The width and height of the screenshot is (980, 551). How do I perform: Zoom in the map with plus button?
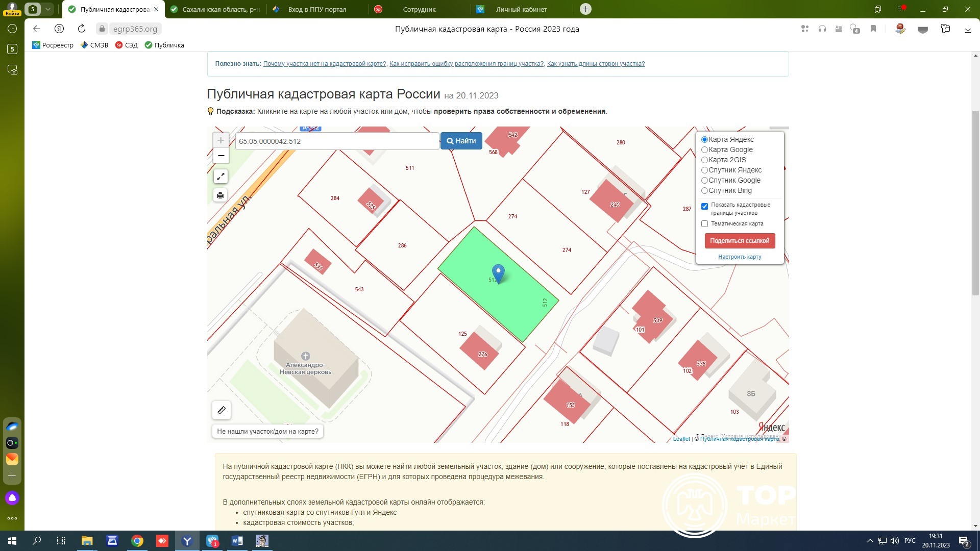tap(220, 140)
